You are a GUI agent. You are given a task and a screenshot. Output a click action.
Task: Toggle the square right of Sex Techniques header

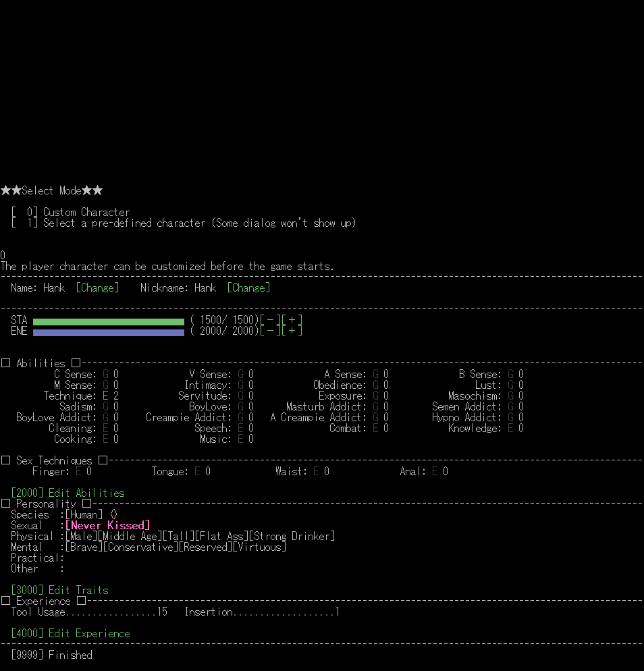(x=103, y=460)
